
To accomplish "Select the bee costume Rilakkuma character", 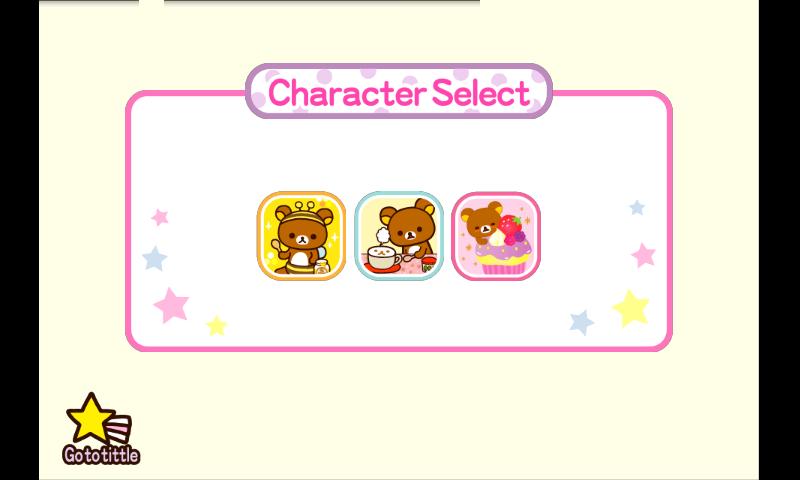I will 301,236.
